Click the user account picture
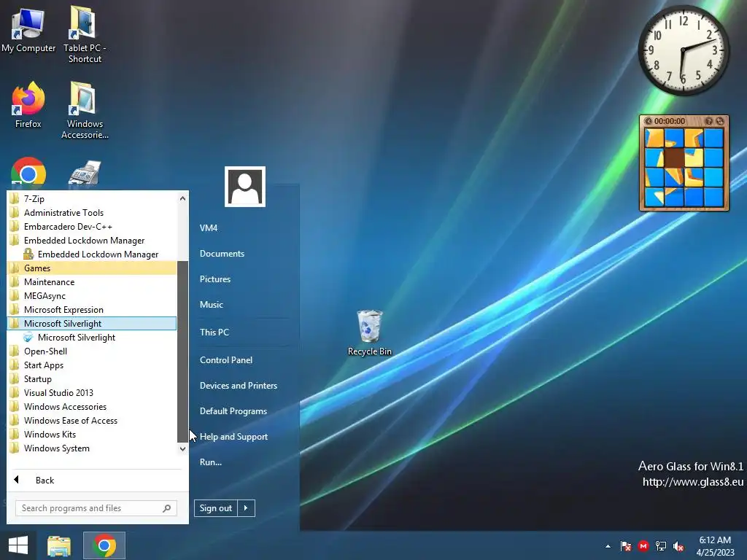The height and width of the screenshot is (560, 747). (245, 187)
